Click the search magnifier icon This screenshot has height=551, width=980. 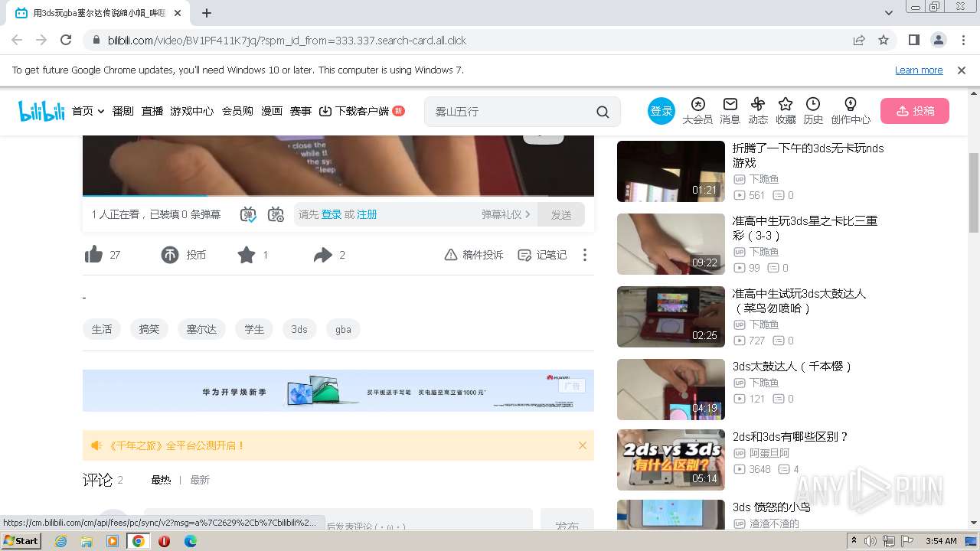tap(603, 112)
